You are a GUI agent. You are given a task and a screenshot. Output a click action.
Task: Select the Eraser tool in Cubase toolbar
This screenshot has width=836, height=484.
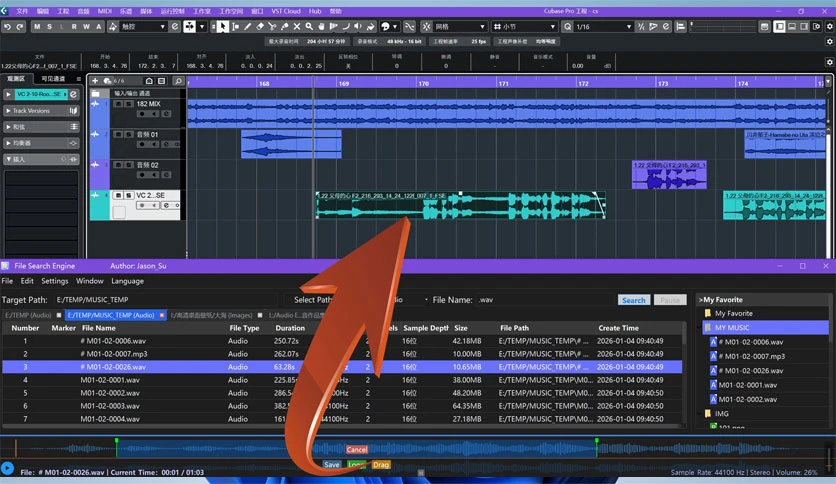[x=260, y=26]
